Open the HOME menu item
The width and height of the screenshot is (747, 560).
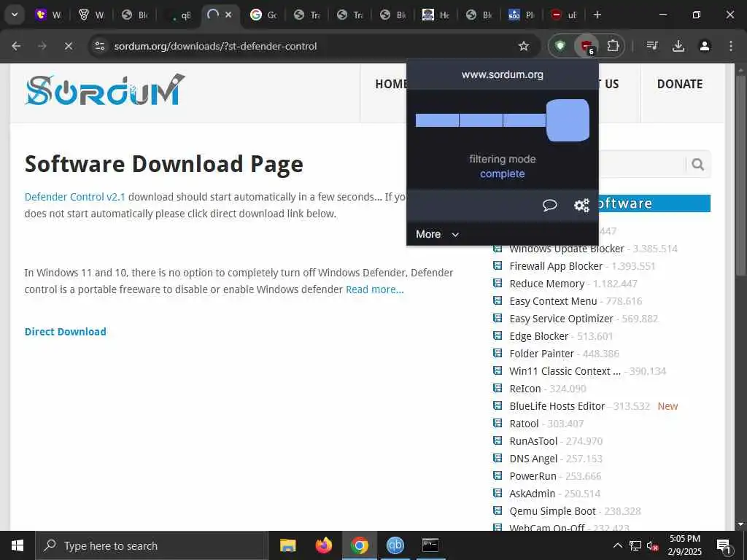coord(391,85)
